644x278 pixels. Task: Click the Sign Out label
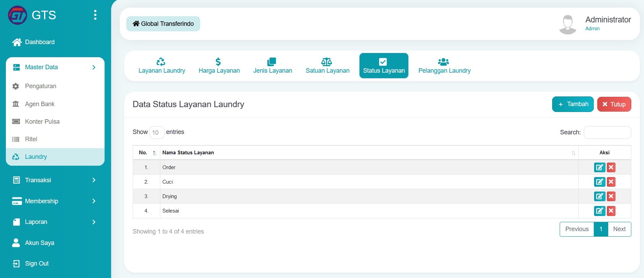click(x=37, y=264)
